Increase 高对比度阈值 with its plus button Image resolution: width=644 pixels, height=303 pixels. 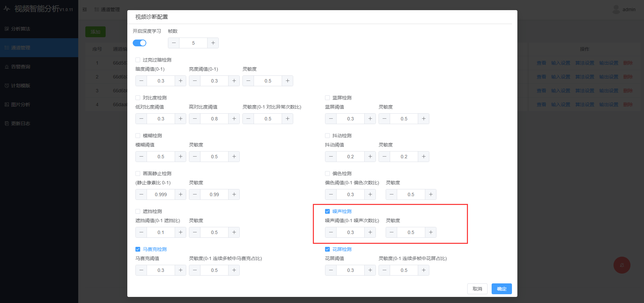pos(234,119)
